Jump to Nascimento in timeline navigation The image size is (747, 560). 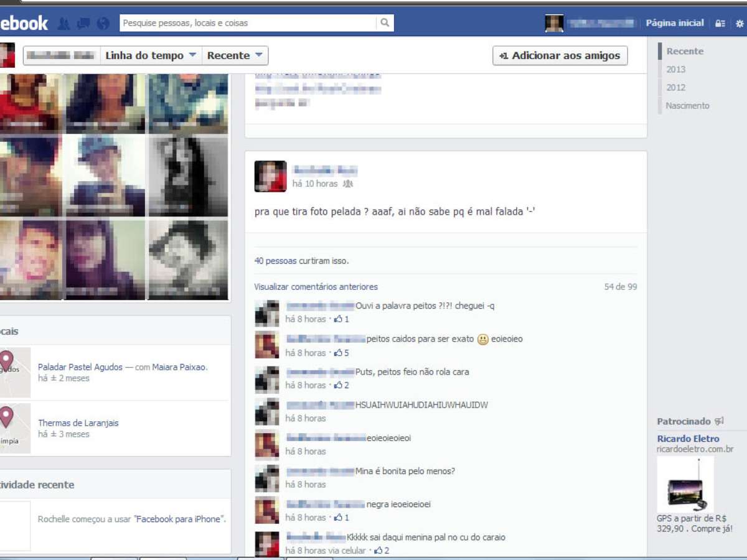(687, 106)
